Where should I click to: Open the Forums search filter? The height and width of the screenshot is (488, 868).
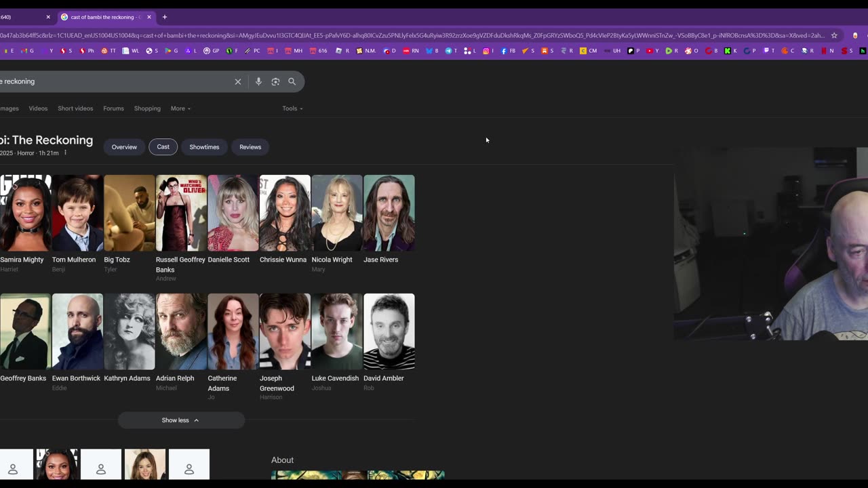[x=113, y=108]
